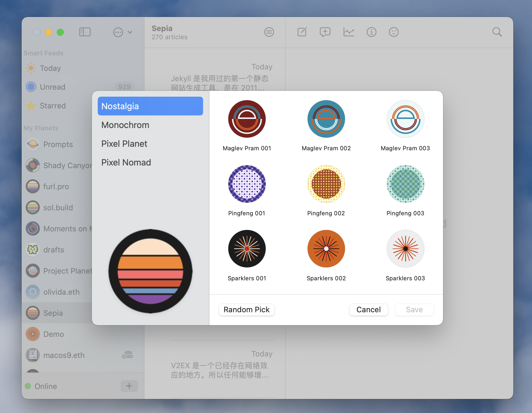Pick the Maglev Pram 001 avatar

[x=247, y=119]
